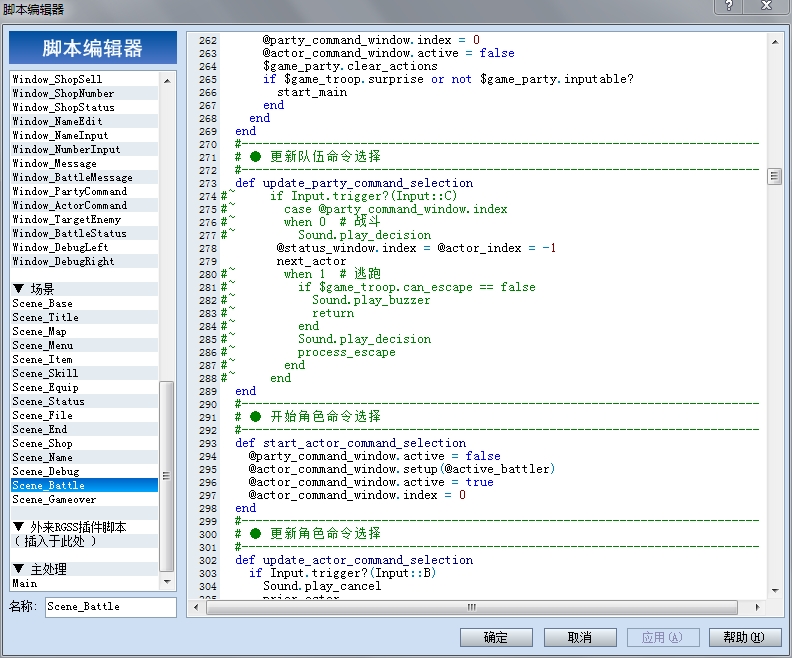Click the 应用(A) button
Viewport: 792px width, 658px height.
(x=663, y=637)
